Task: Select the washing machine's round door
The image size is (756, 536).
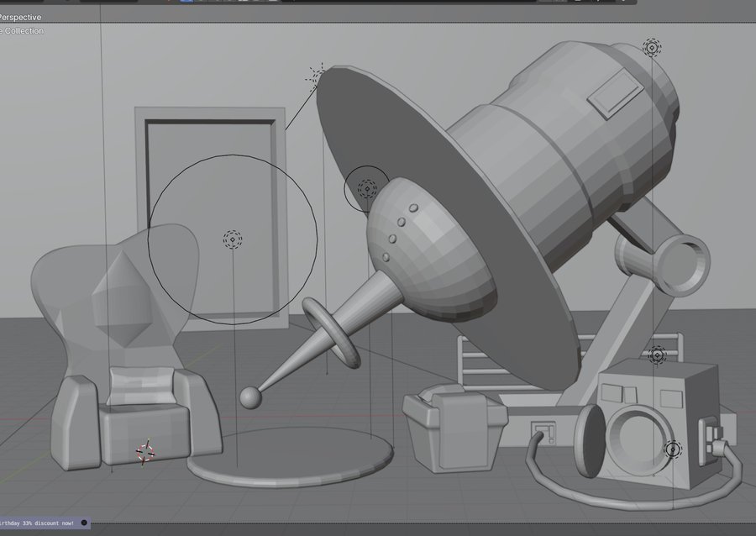Action: click(x=591, y=440)
